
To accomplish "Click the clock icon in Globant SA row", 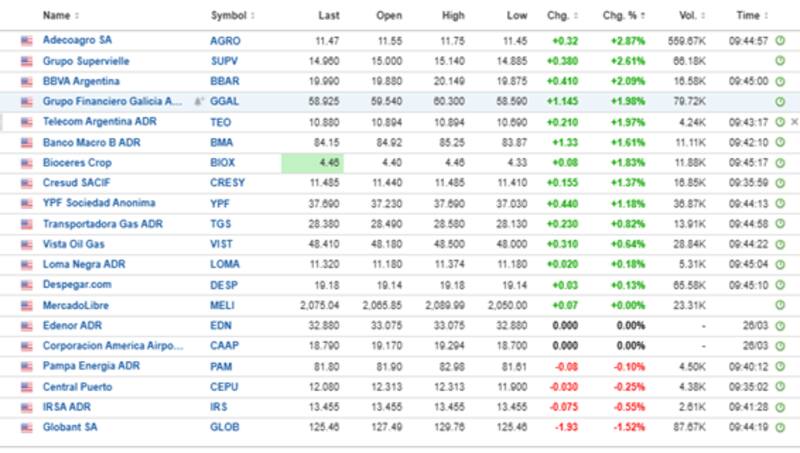I will (x=780, y=428).
